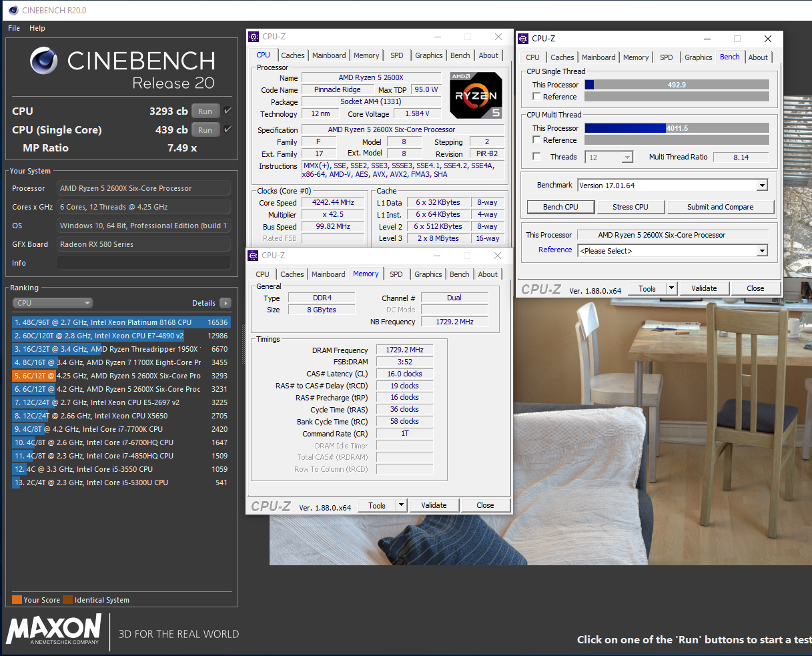Select ranking row Xeon Platinum 8168
Viewport: 812px width, 656px height.
tap(121, 322)
